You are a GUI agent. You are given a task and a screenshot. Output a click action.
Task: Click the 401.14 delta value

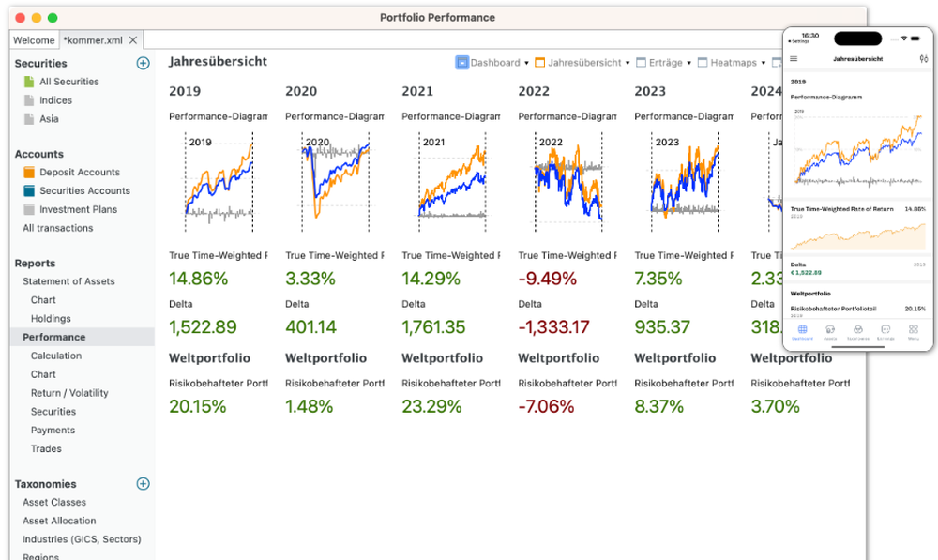click(310, 327)
